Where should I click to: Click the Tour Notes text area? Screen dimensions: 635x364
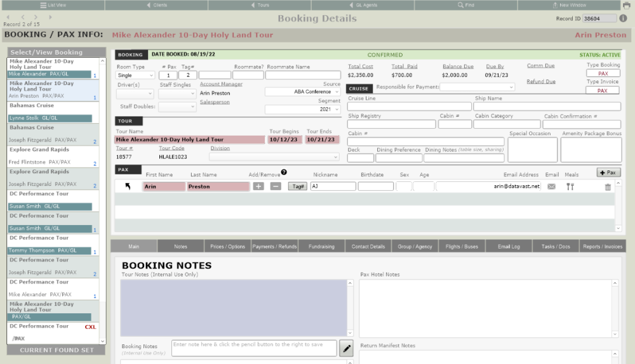234,308
